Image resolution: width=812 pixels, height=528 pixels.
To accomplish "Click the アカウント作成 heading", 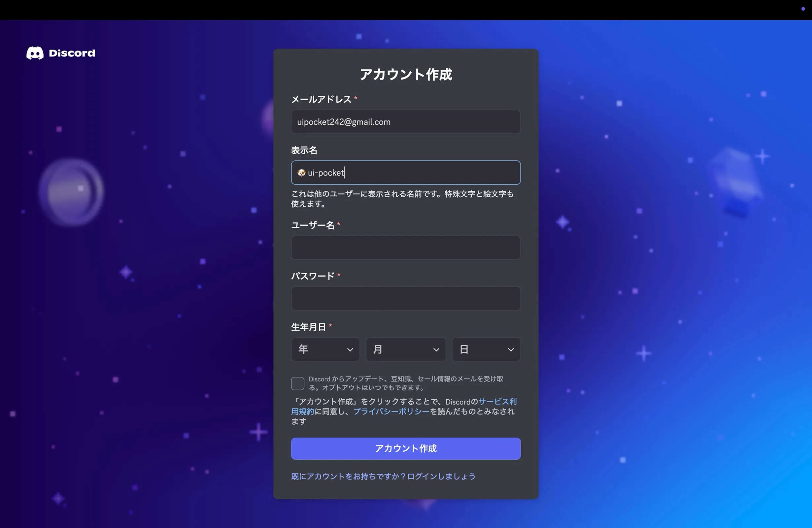I will point(406,74).
